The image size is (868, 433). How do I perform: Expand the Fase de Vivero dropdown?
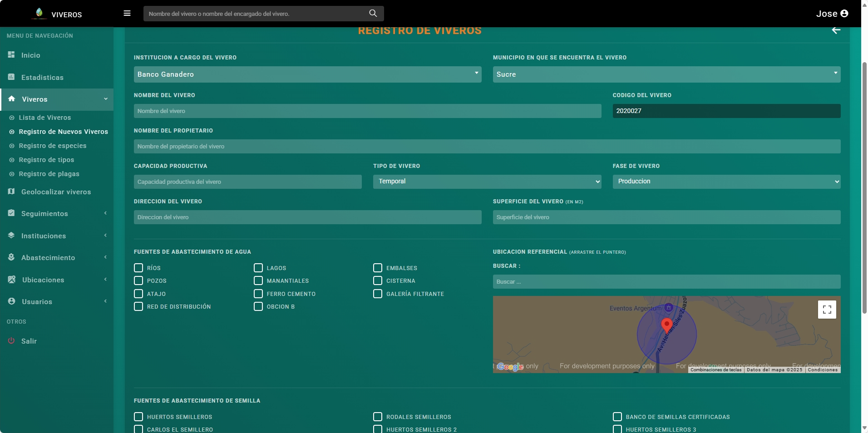(x=726, y=182)
